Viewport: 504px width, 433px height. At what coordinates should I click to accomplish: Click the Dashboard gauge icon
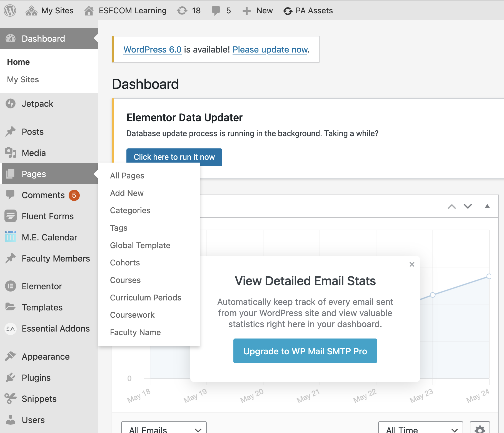(x=11, y=38)
